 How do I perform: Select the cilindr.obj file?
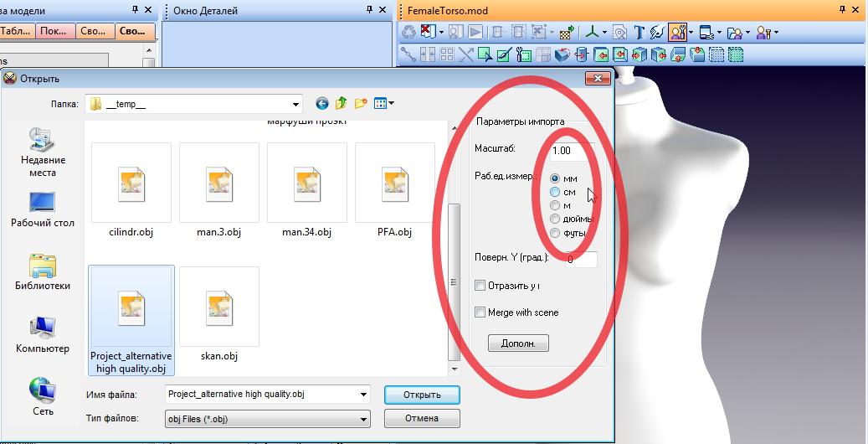[131, 191]
